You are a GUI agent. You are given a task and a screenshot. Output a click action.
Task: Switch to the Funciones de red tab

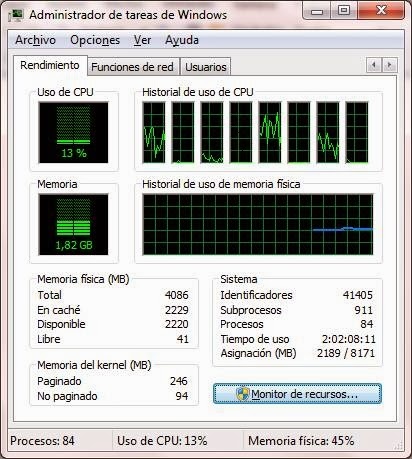[133, 67]
